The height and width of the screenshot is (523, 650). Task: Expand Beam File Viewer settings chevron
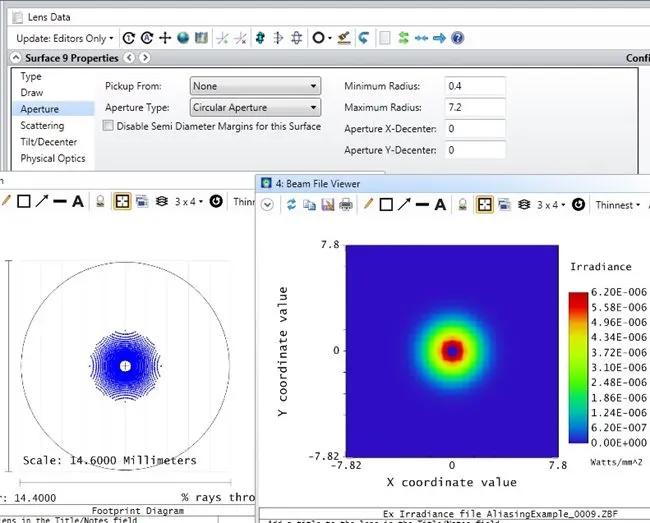coord(267,205)
